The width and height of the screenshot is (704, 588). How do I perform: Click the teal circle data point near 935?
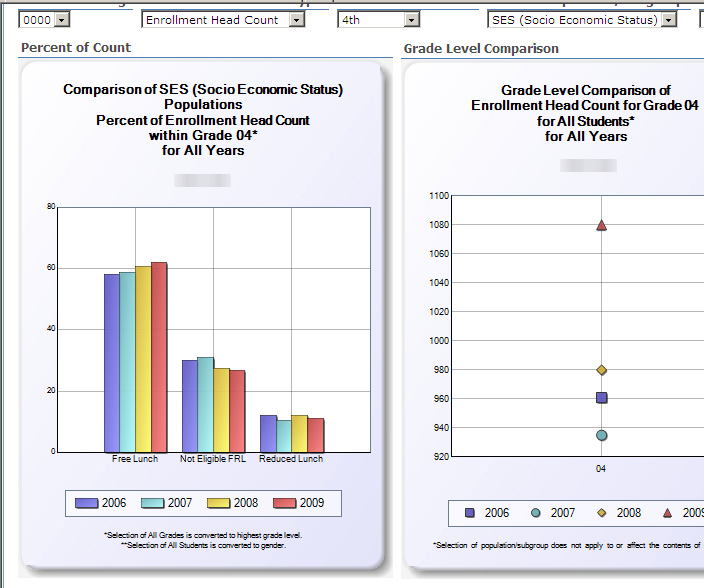pos(601,435)
